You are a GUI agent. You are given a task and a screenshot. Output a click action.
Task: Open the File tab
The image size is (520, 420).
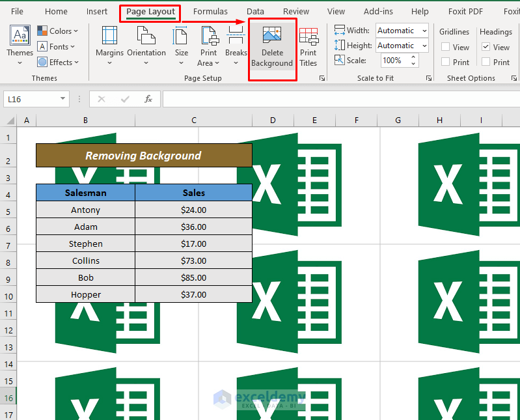[x=17, y=12]
